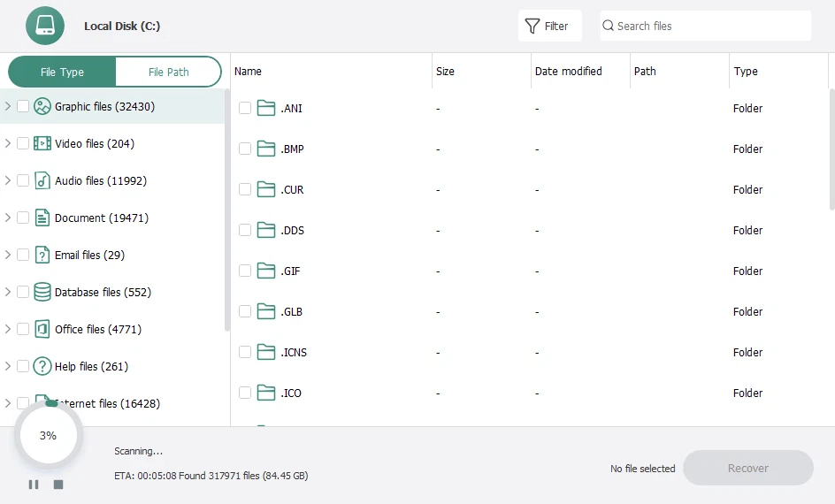Image resolution: width=835 pixels, height=504 pixels.
Task: Expand the Database files tree node
Action: (x=8, y=292)
